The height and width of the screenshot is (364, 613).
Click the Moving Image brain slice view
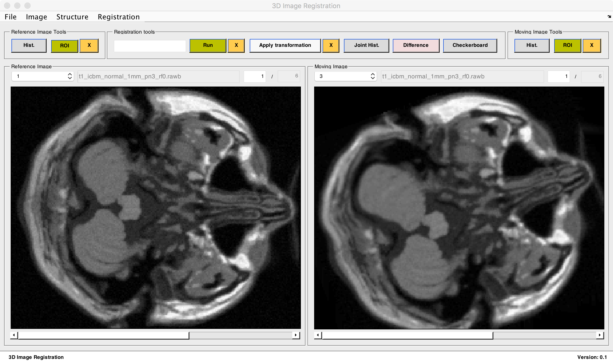459,208
